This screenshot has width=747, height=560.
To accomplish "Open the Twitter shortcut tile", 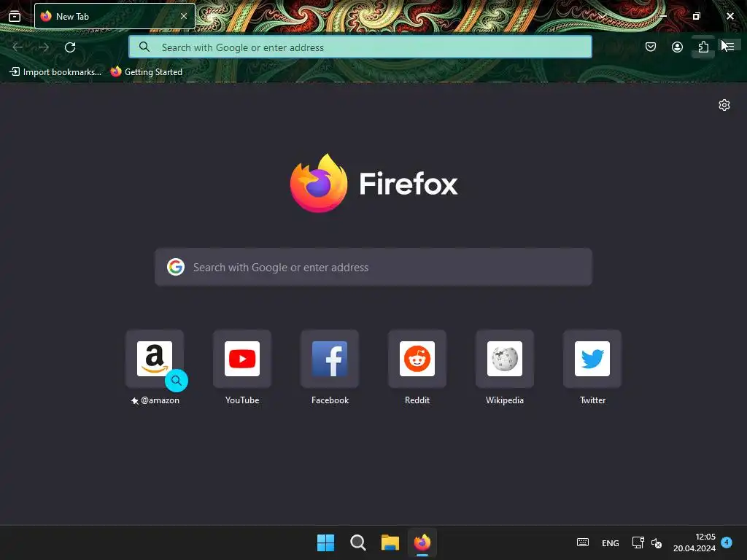I will coord(592,359).
